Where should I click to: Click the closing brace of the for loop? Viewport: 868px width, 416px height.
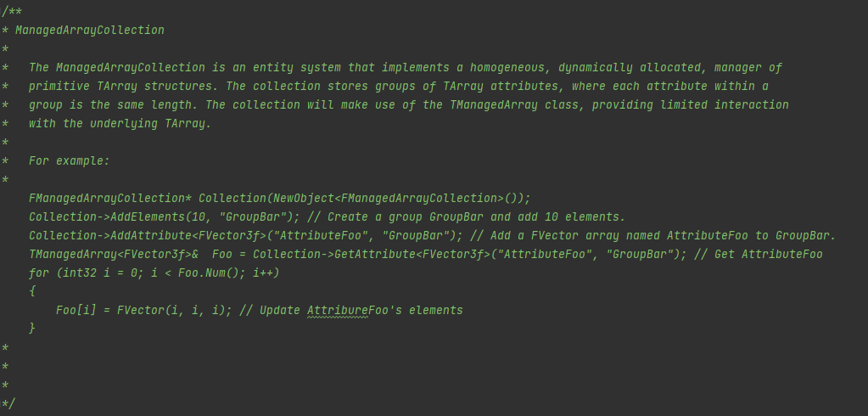coord(32,329)
